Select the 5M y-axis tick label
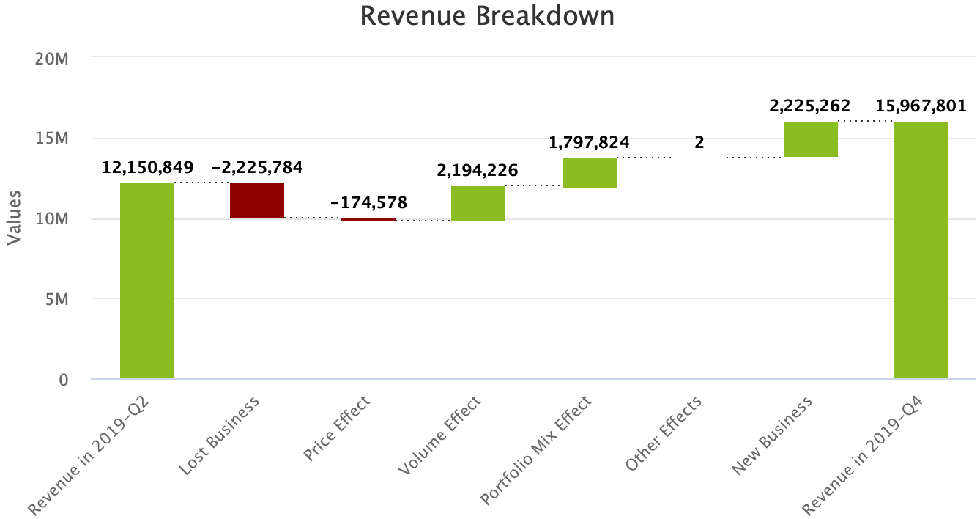The image size is (980, 519). [x=54, y=299]
